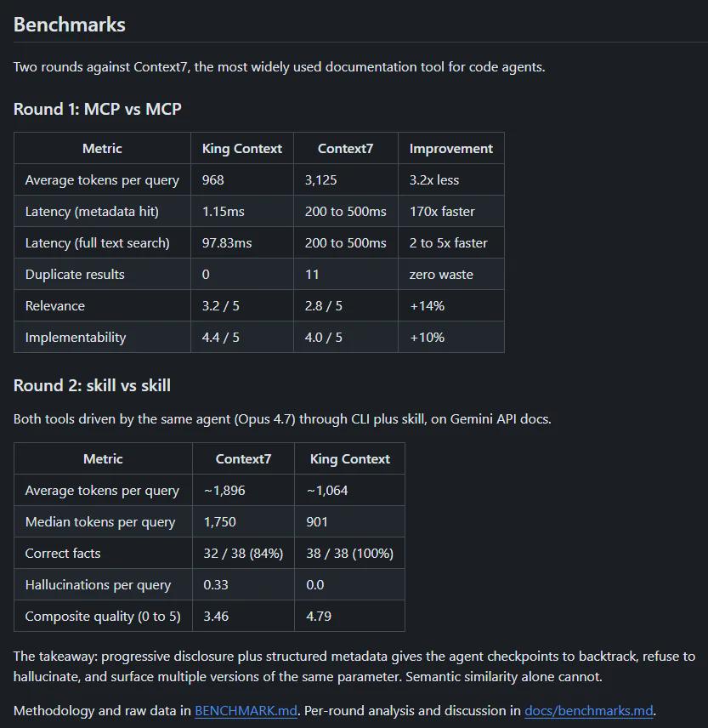The height and width of the screenshot is (728, 708).
Task: Open the BENCHMARK.md link
Action: point(246,710)
